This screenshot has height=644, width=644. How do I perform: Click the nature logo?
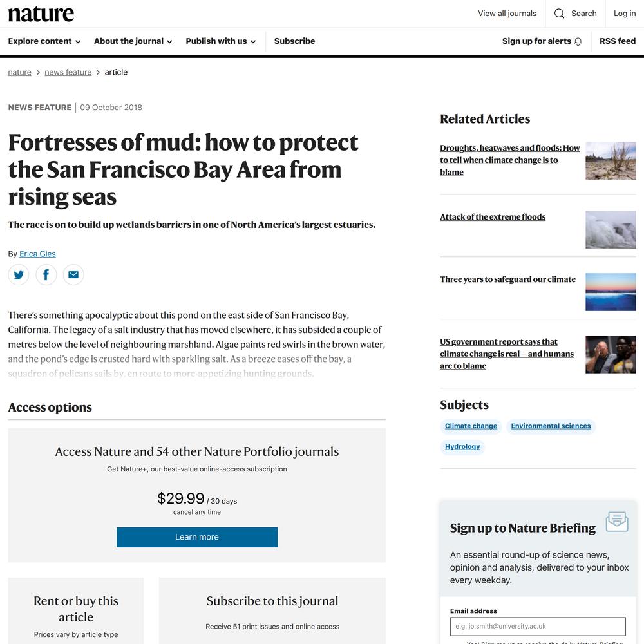(x=41, y=14)
